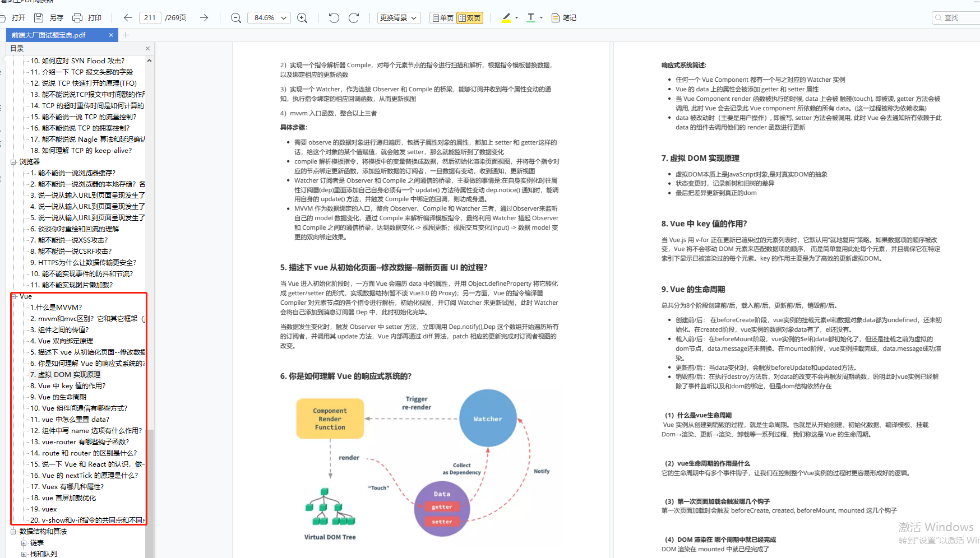Collapse the Vue tree node
Screen dimensions: 980x558
[13, 296]
